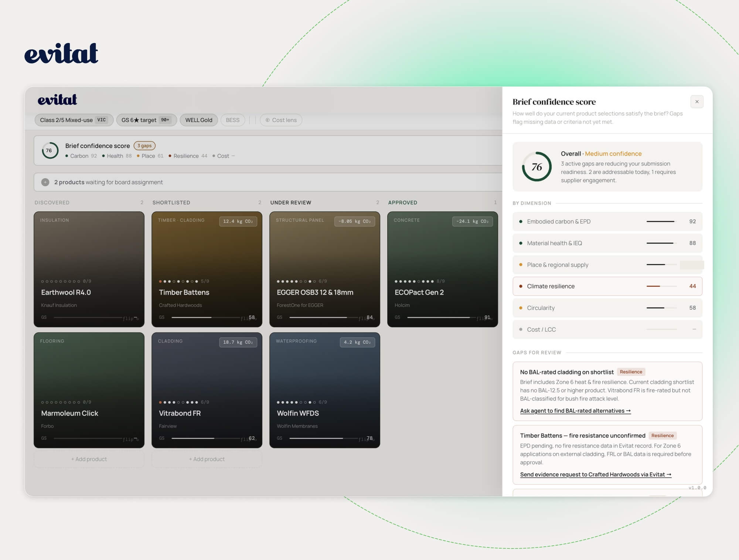
Task: Click Ask agent to find BAL-rated alternatives
Action: 575,411
